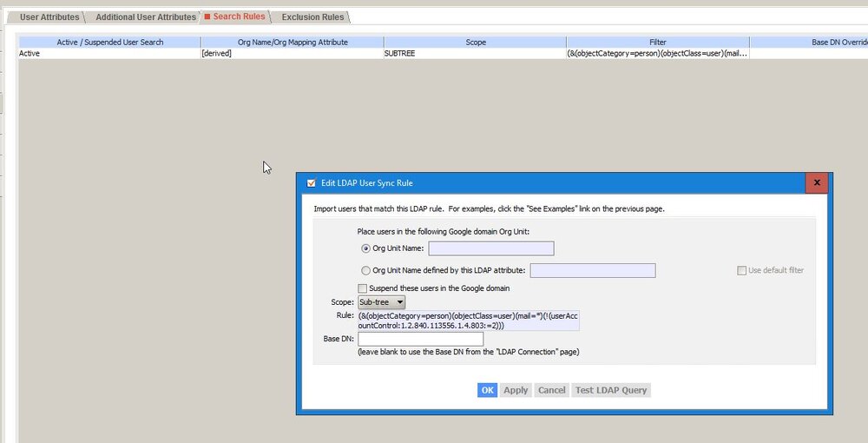Focus the Base DN input field

pos(421,339)
